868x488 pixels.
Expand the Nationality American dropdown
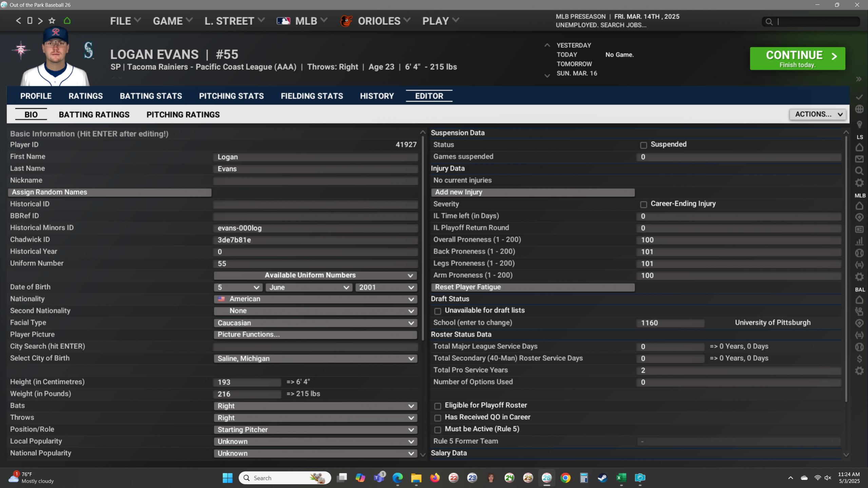(x=315, y=299)
